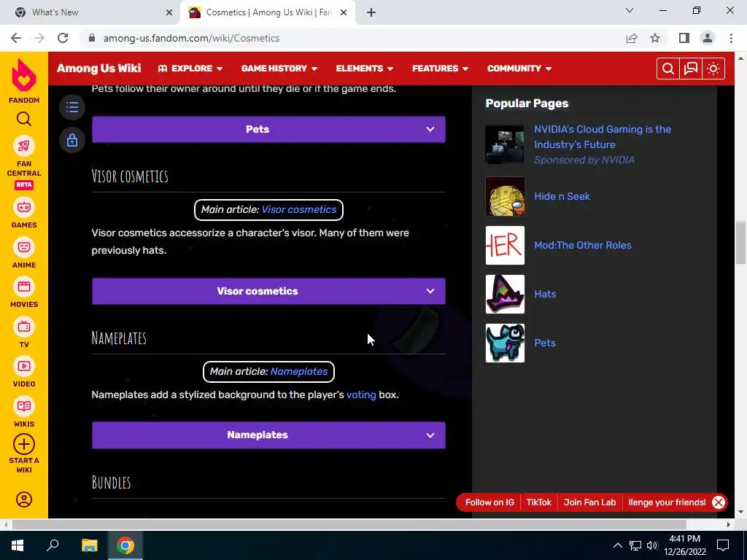This screenshot has width=747, height=560.
Task: Open taskbar search magnifier
Action: pos(53,545)
